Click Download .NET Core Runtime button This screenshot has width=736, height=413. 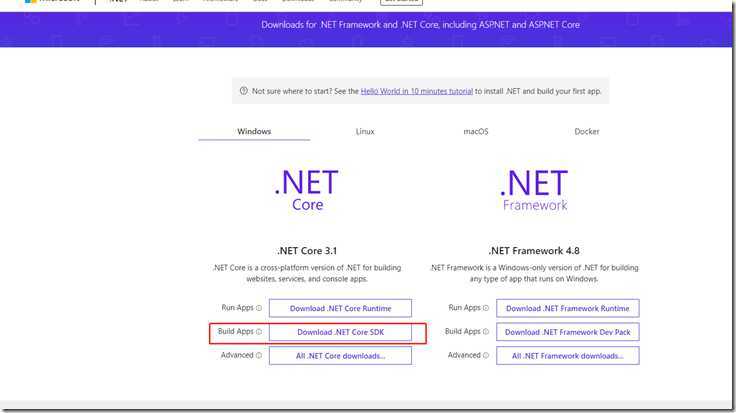(x=340, y=308)
